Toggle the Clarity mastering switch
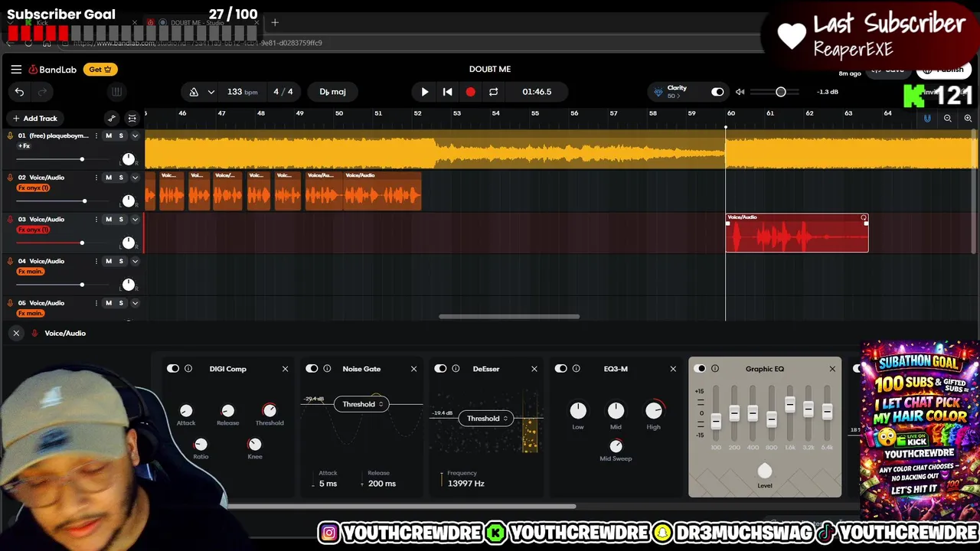Image resolution: width=980 pixels, height=551 pixels. pos(717,92)
